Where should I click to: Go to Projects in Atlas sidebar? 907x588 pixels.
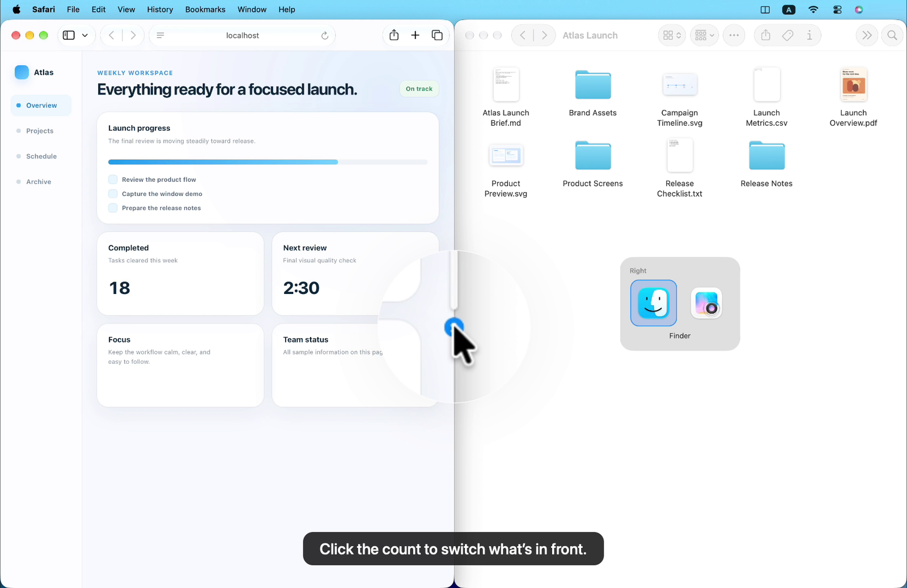point(40,131)
